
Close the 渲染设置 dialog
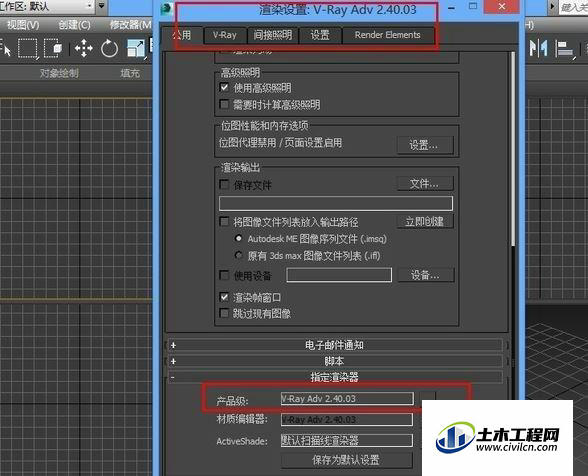501,7
